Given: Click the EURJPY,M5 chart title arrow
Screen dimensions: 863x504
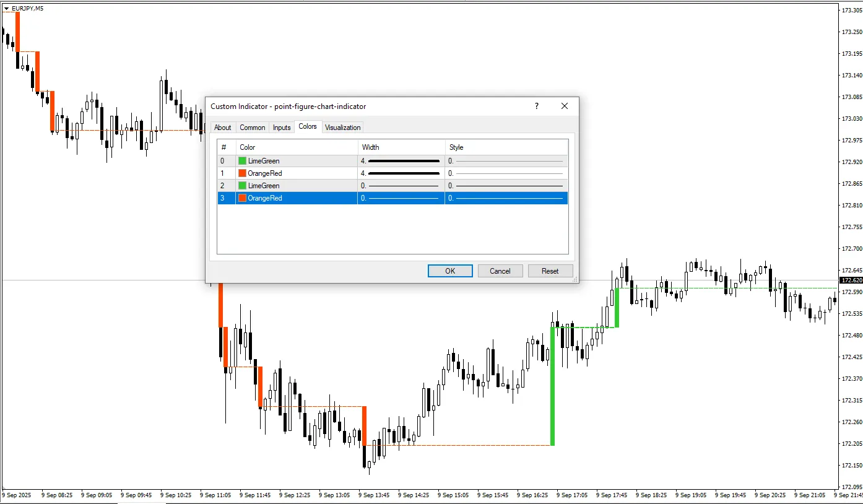Looking at the screenshot, I should pos(6,8).
